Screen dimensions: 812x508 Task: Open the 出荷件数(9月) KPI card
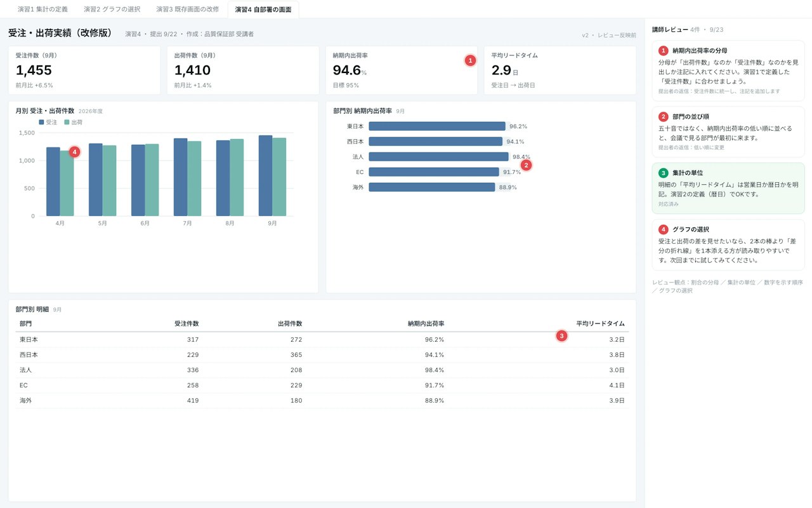tap(243, 70)
